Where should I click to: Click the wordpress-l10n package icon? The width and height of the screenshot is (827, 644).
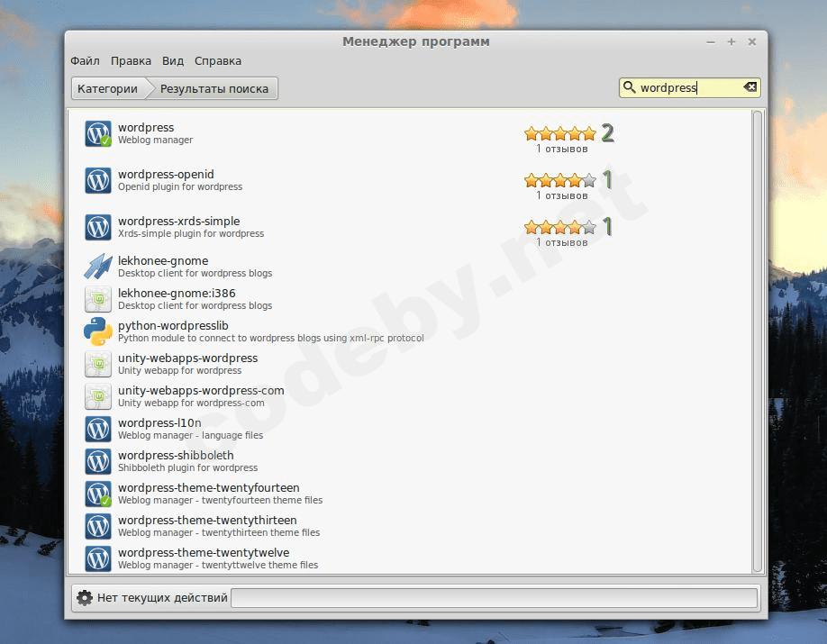98,429
